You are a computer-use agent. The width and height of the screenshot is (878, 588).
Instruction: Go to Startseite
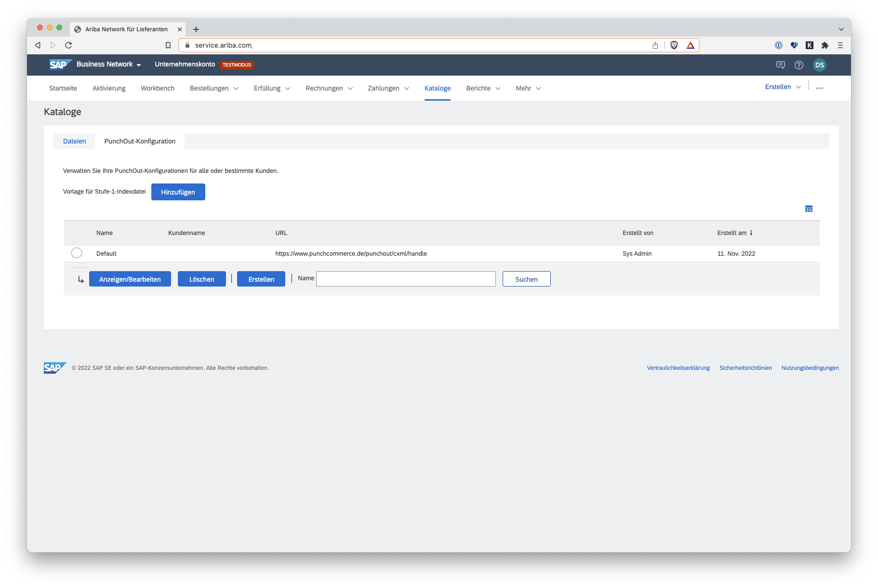pyautogui.click(x=63, y=88)
